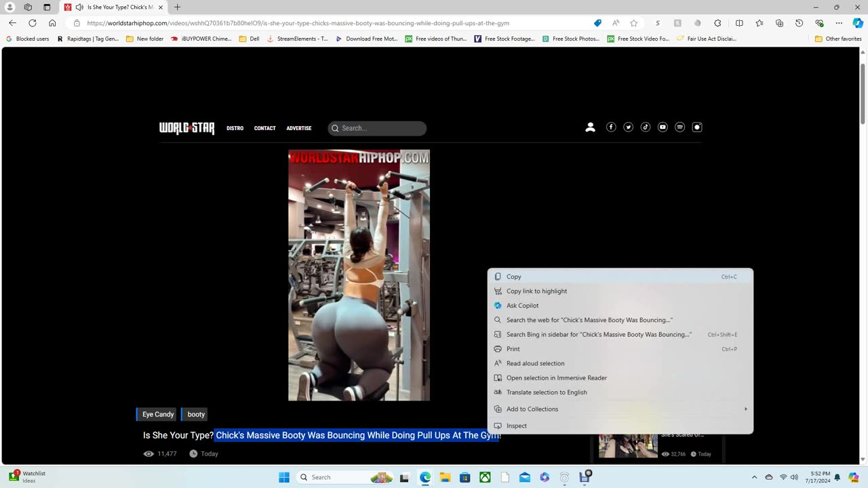Open WorldStar's YouTube icon
This screenshot has height=488, width=868.
(663, 127)
